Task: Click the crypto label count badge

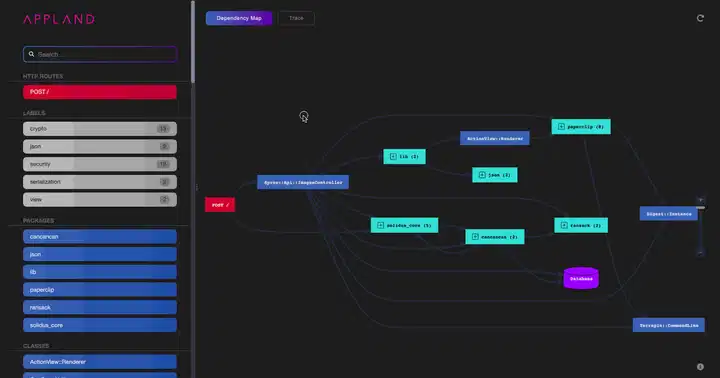Action: pos(163,129)
